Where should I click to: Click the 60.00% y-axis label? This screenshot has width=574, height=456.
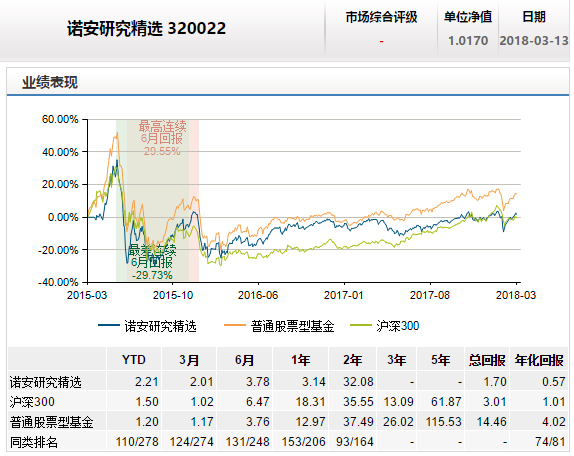(x=60, y=119)
